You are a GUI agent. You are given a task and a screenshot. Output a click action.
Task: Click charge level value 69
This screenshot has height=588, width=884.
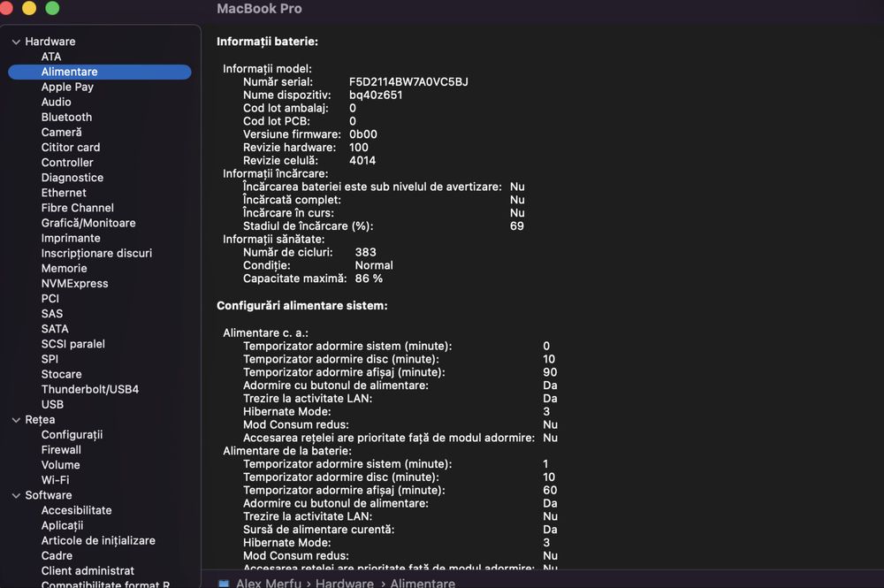coord(517,226)
